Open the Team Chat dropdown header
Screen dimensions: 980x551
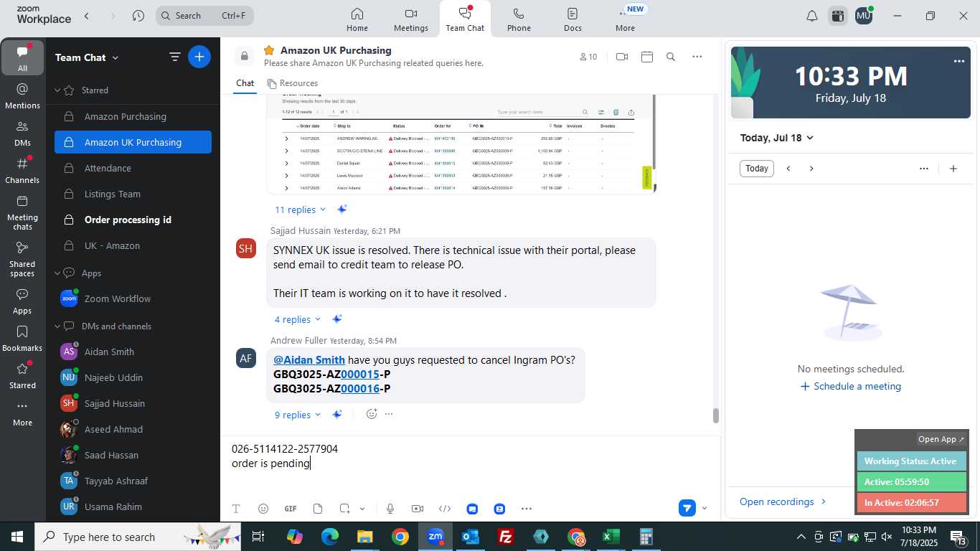[87, 57]
